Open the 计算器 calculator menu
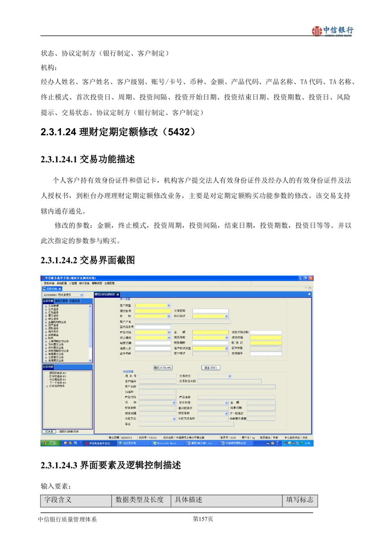 [73, 283]
